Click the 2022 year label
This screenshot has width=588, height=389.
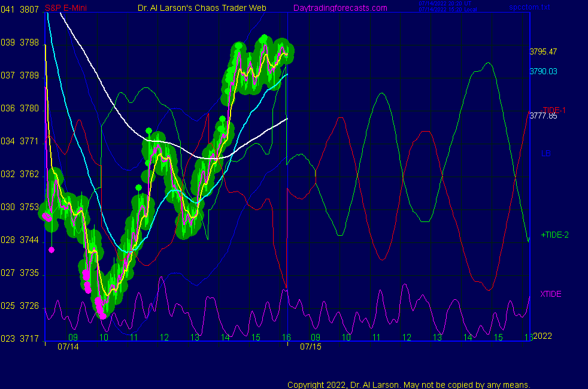click(x=542, y=336)
